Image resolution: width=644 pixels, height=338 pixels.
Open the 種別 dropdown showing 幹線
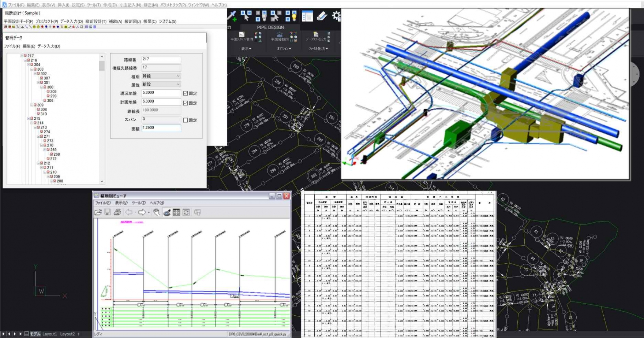click(161, 76)
